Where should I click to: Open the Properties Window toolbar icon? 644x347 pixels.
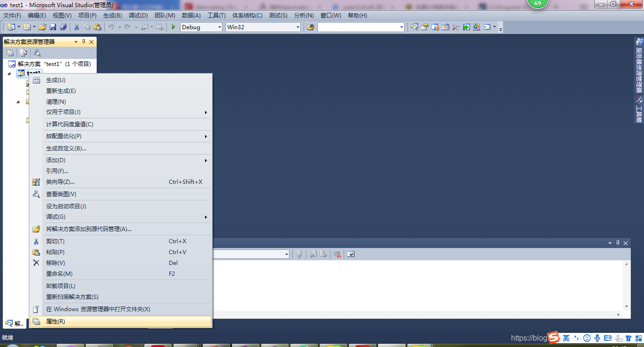(x=424, y=27)
